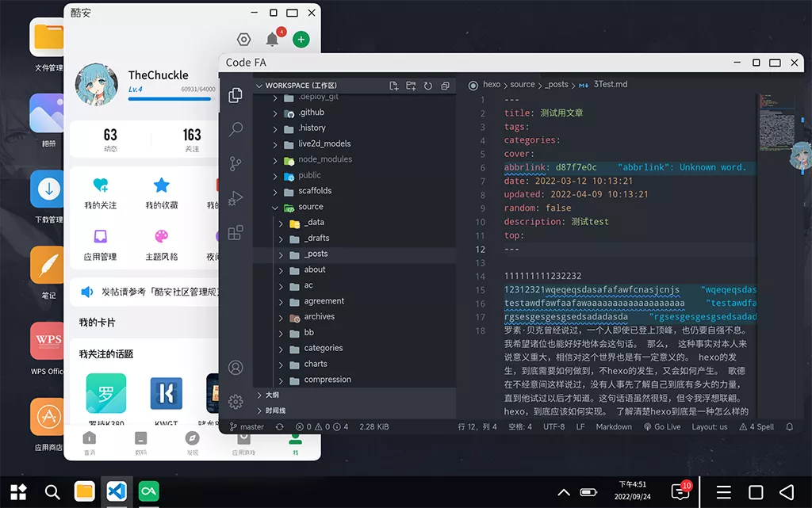Image resolution: width=812 pixels, height=508 pixels.
Task: Click the editor minimap
Action: point(776,122)
